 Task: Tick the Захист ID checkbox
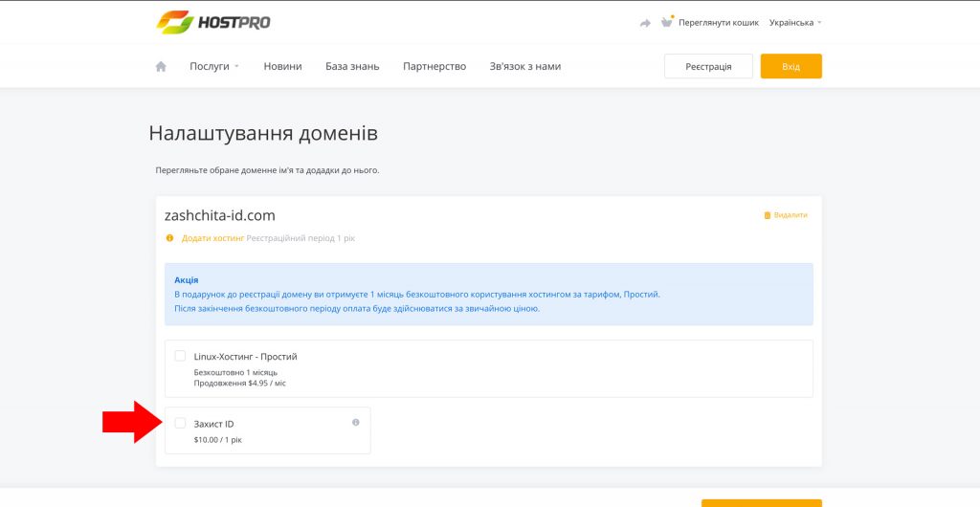180,424
